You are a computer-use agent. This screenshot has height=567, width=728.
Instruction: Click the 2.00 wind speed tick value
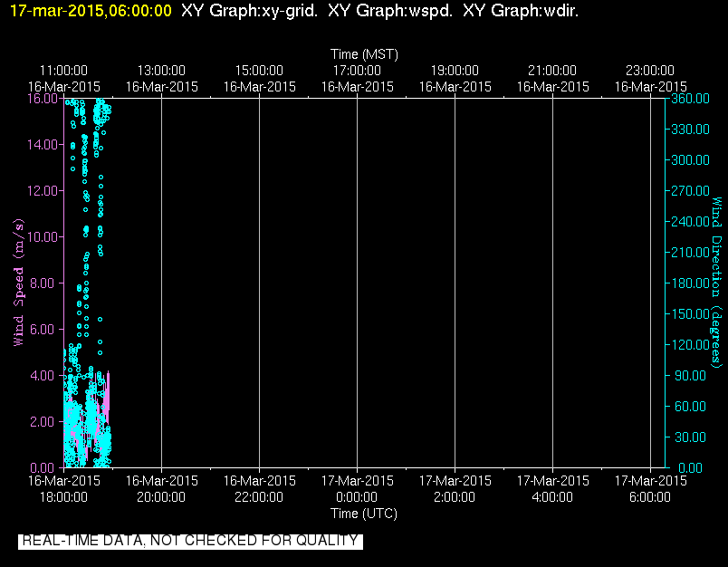[x=43, y=422]
